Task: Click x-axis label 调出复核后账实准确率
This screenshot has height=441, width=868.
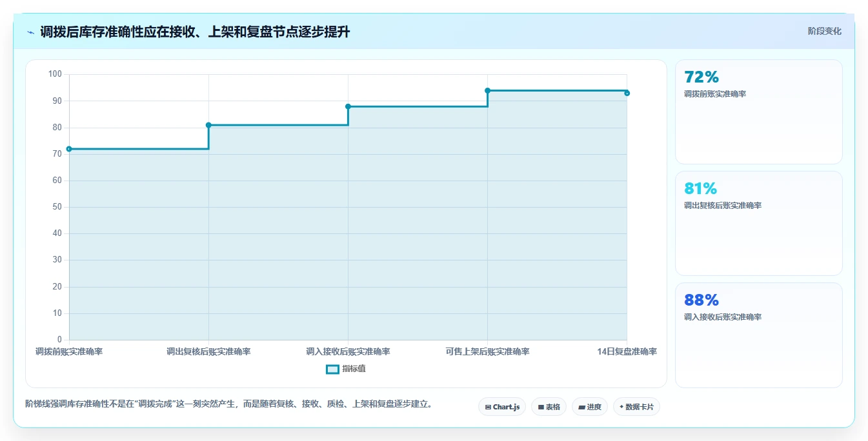Action: tap(208, 351)
